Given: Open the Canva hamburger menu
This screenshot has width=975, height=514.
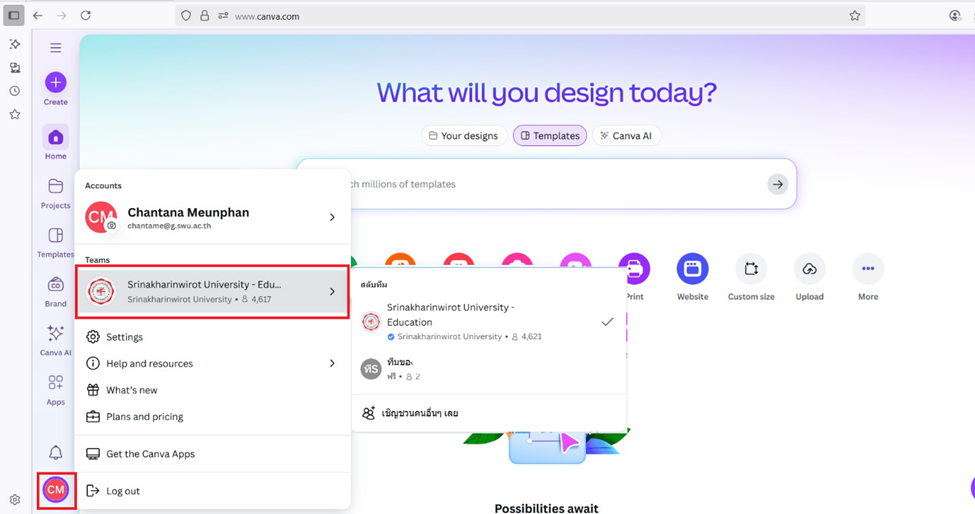Looking at the screenshot, I should pos(55,48).
